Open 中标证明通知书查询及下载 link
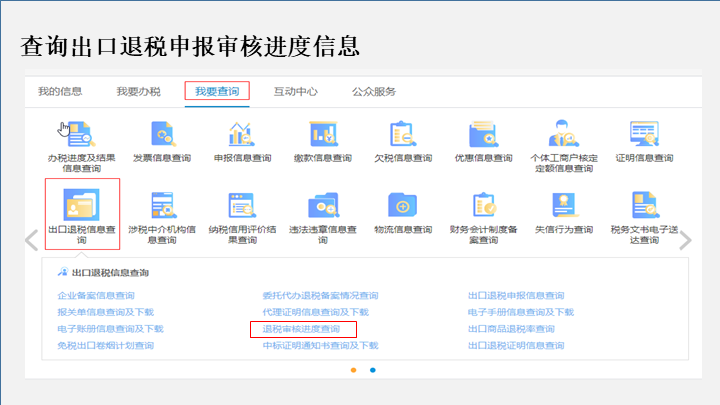The image size is (720, 405). [321, 345]
